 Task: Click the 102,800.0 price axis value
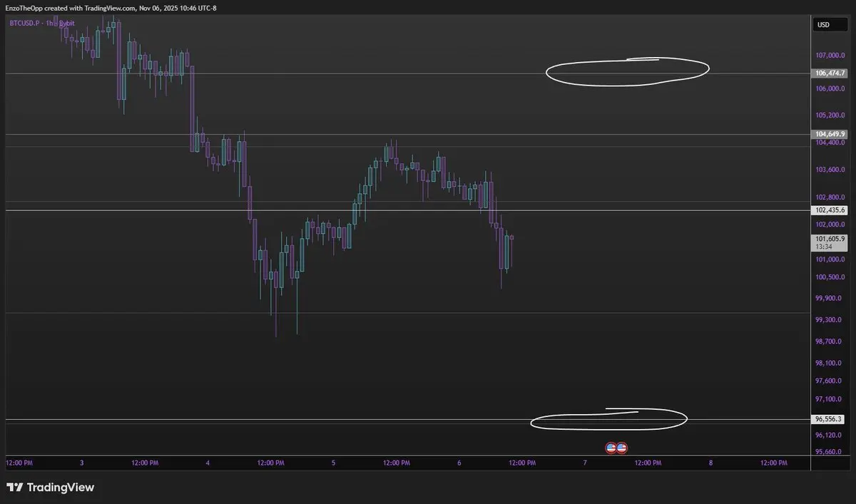(x=830, y=197)
